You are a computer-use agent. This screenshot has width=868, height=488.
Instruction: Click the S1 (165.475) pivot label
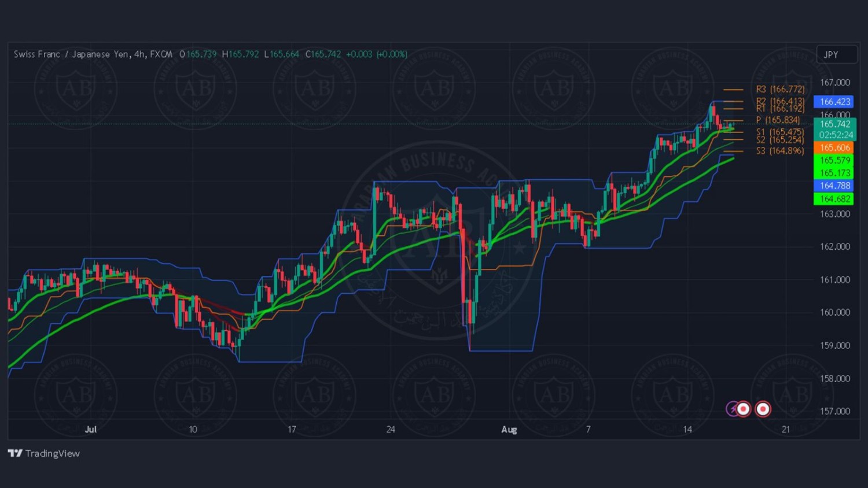[x=780, y=132]
